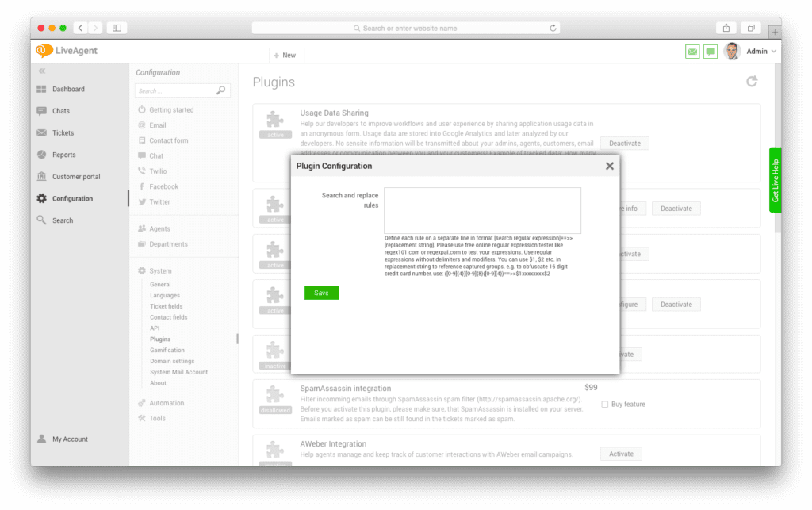The image size is (812, 510).
Task: Reload the page in the address bar
Action: click(x=553, y=28)
